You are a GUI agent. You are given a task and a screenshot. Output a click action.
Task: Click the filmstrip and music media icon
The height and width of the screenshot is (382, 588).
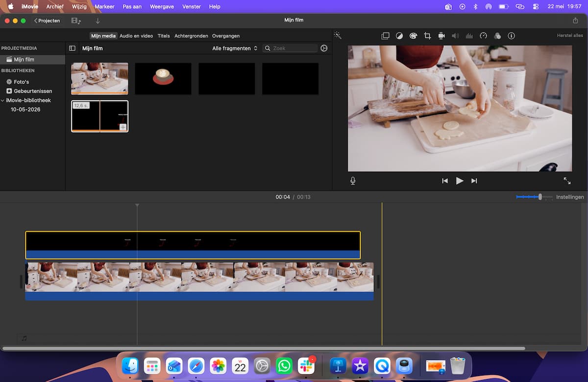[76, 21]
